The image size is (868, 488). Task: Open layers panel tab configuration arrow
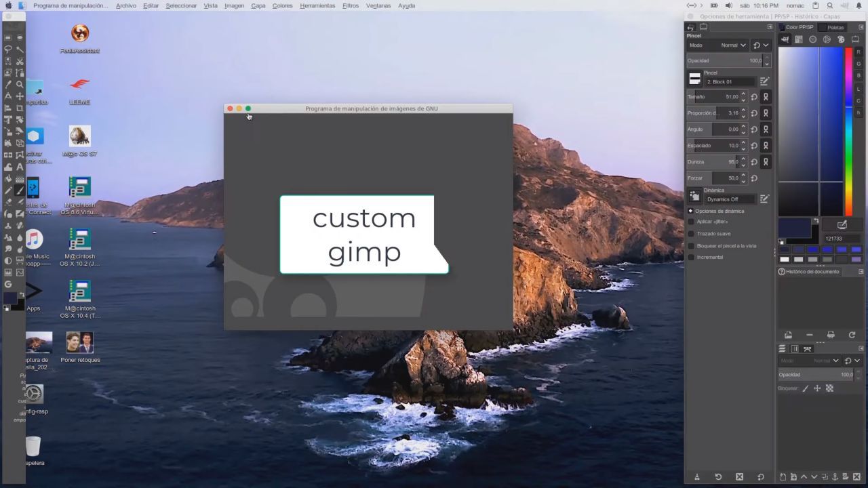(861, 348)
